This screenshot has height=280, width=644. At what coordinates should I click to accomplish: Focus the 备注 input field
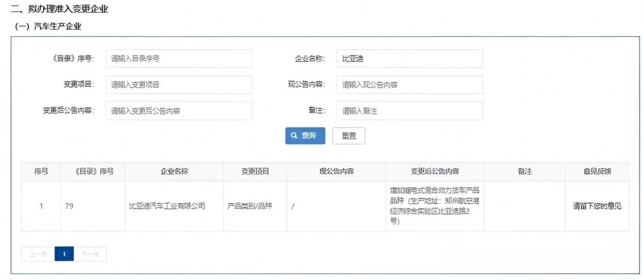point(409,111)
